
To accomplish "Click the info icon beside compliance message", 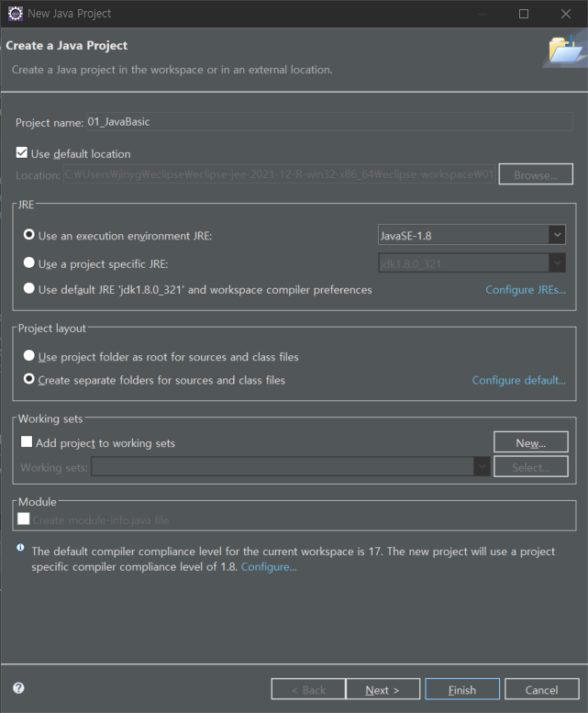I will point(20,548).
